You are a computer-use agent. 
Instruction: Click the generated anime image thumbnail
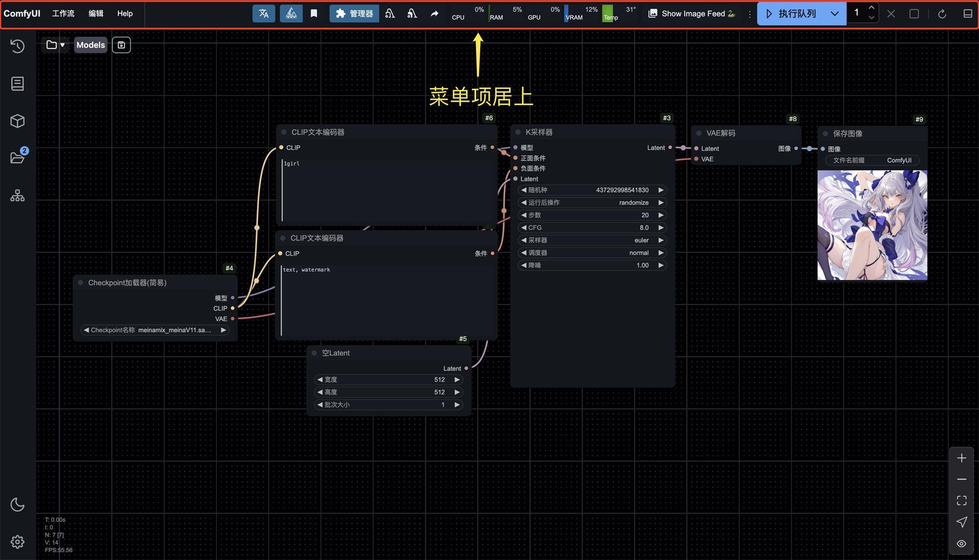click(x=872, y=225)
